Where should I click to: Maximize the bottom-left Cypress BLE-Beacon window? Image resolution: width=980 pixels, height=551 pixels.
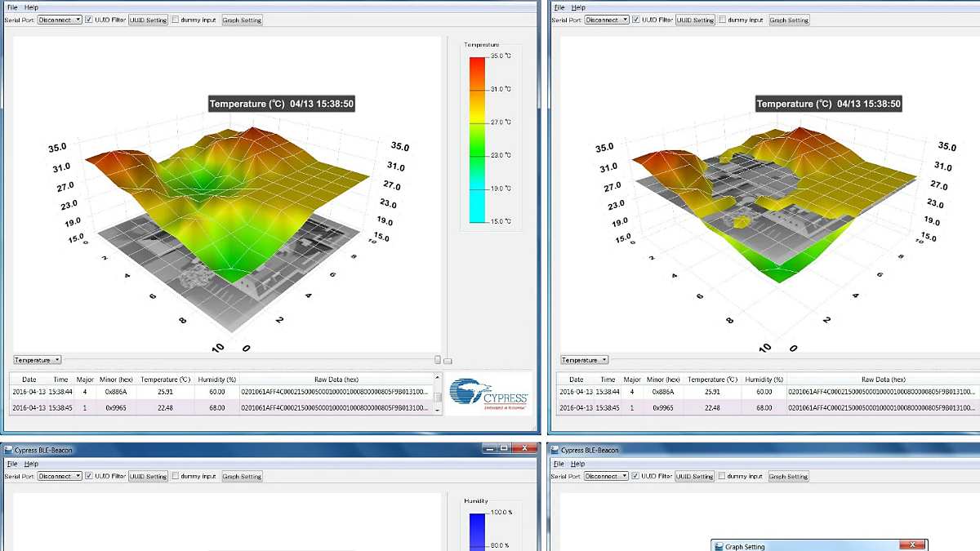[502, 449]
